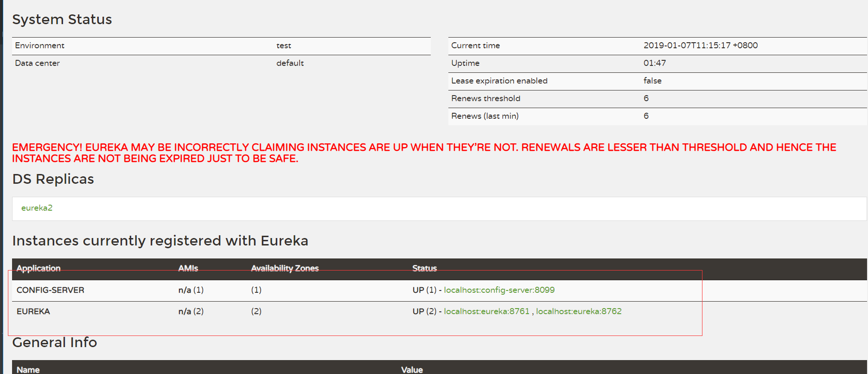
Task: Select the System Status heading
Action: point(62,19)
